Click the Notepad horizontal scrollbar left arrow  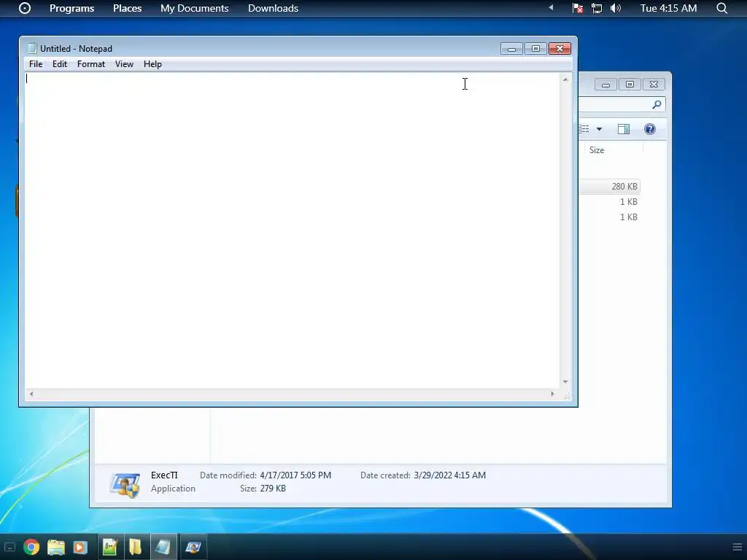31,394
